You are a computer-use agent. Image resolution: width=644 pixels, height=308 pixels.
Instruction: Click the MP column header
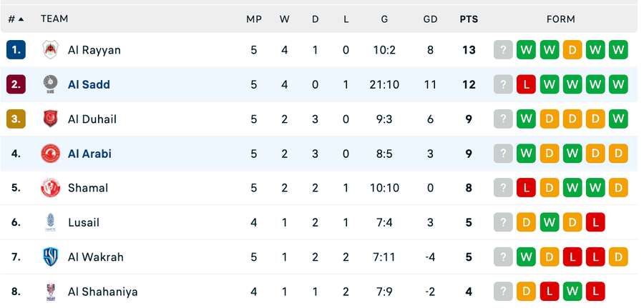click(x=254, y=19)
